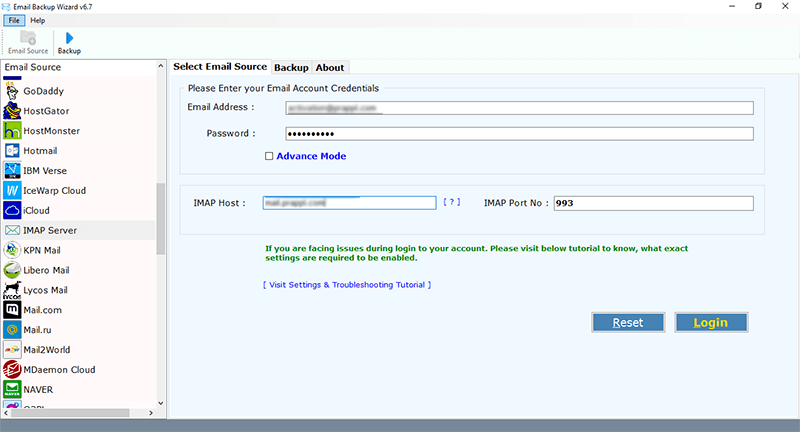Click the Email Source toolbar icon

28,38
